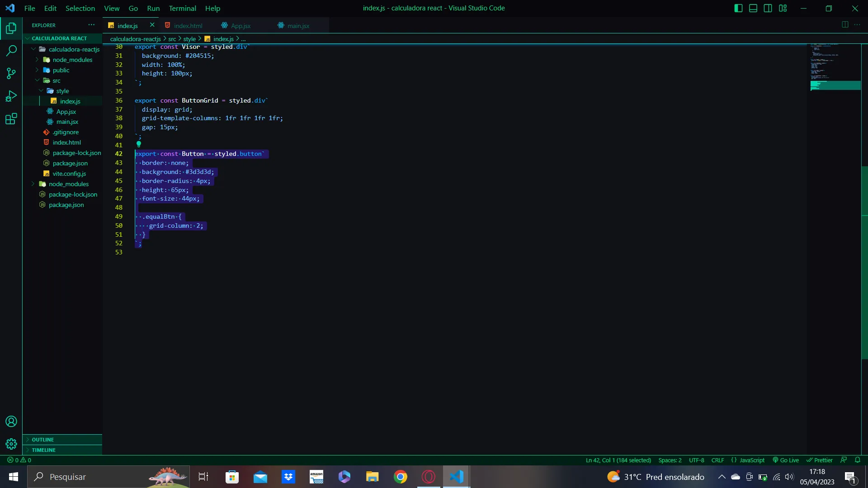Viewport: 868px width, 488px height.
Task: Click the lightbulb code action icon
Action: 139,144
